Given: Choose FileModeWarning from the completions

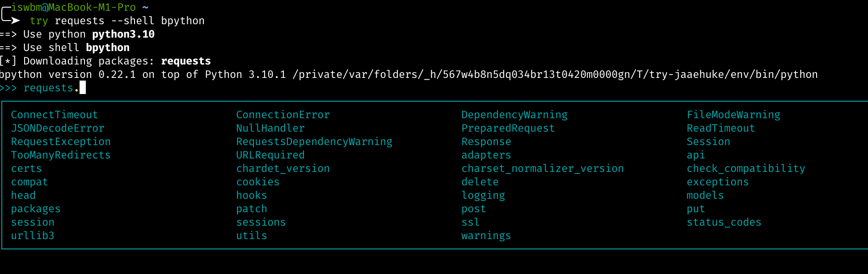Looking at the screenshot, I should pos(733,115).
